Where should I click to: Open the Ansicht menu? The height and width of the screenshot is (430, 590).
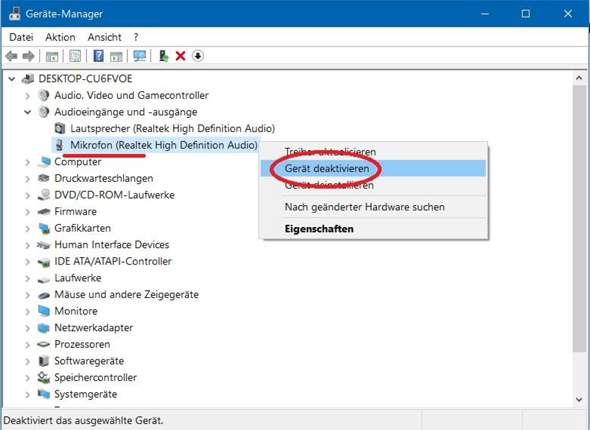[104, 37]
